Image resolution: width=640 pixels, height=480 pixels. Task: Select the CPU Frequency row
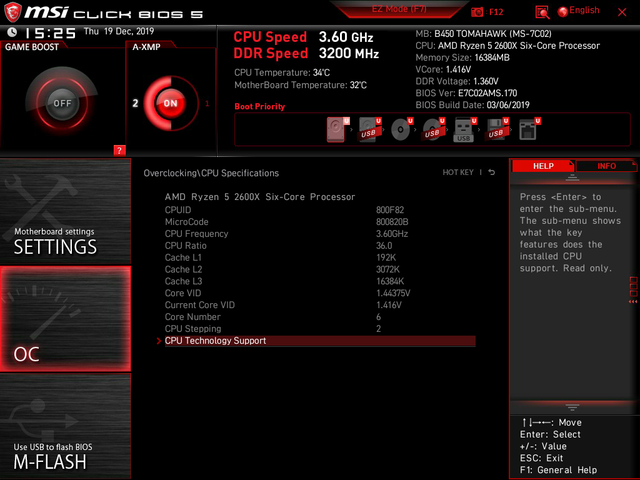(x=320, y=233)
